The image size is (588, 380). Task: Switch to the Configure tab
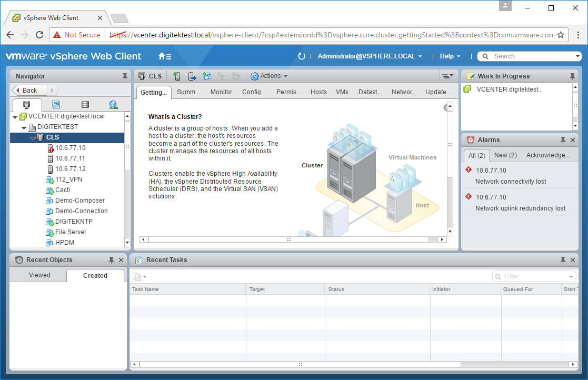254,92
